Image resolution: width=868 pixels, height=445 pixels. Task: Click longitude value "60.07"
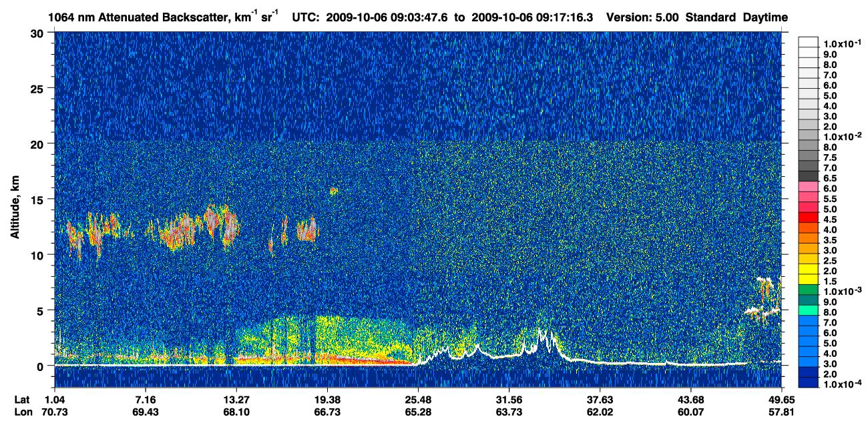tap(690, 412)
